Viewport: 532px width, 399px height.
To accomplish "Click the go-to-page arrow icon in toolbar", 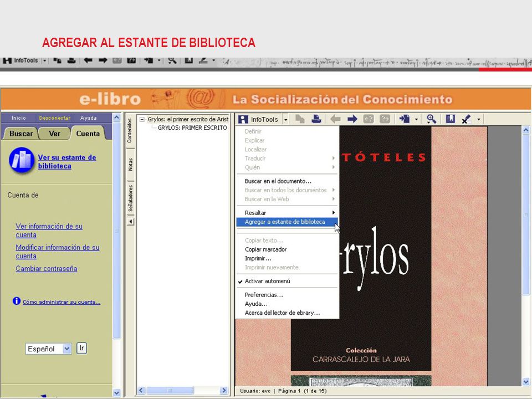I will pyautogui.click(x=404, y=119).
